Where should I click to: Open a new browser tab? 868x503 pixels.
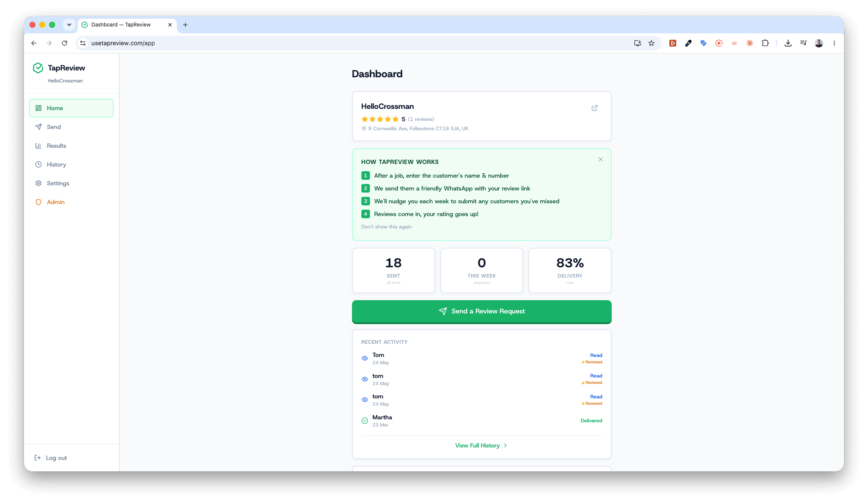[x=185, y=25]
